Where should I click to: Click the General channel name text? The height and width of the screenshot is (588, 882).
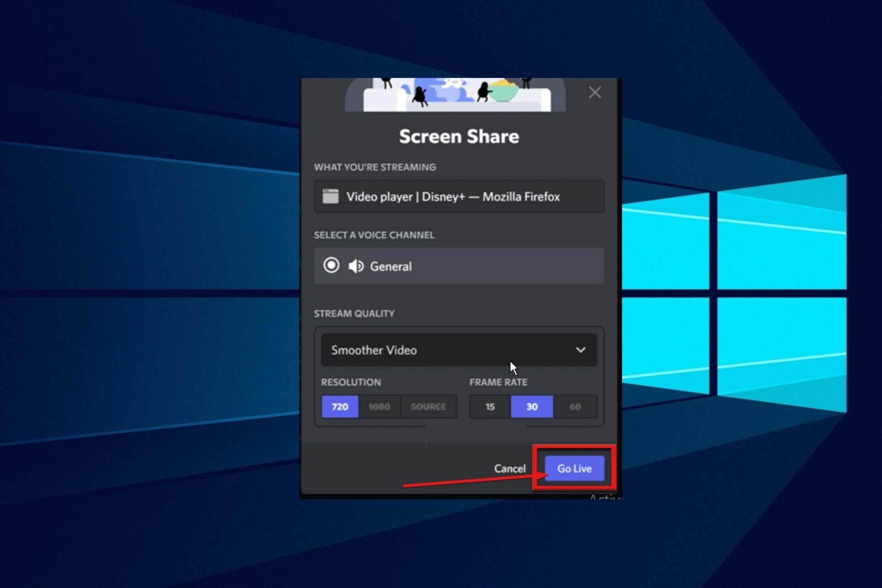(x=390, y=266)
